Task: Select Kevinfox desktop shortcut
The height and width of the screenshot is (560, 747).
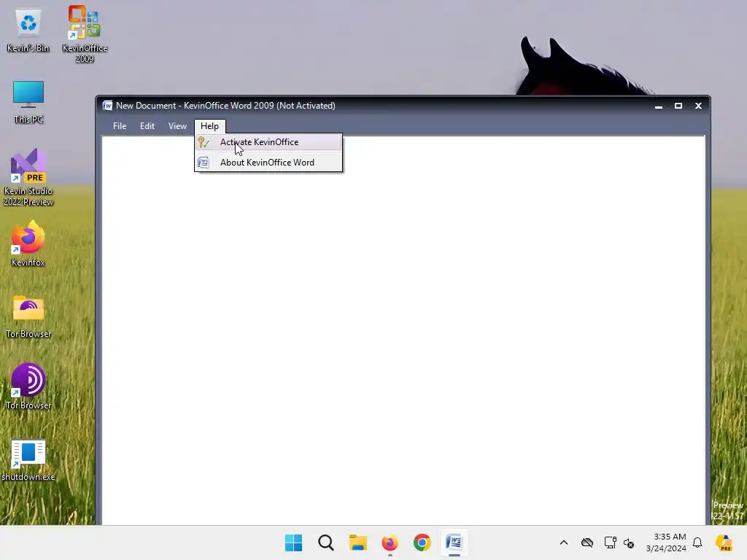Action: click(28, 244)
